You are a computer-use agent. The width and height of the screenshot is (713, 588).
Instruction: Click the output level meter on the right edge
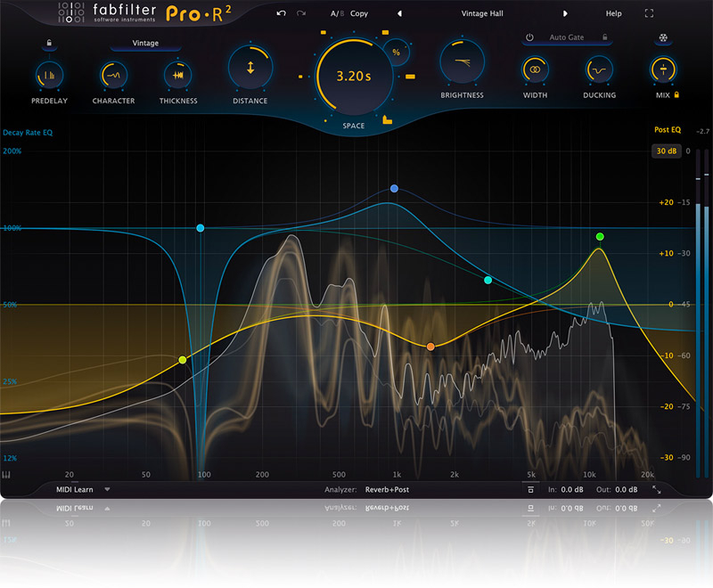point(701,314)
